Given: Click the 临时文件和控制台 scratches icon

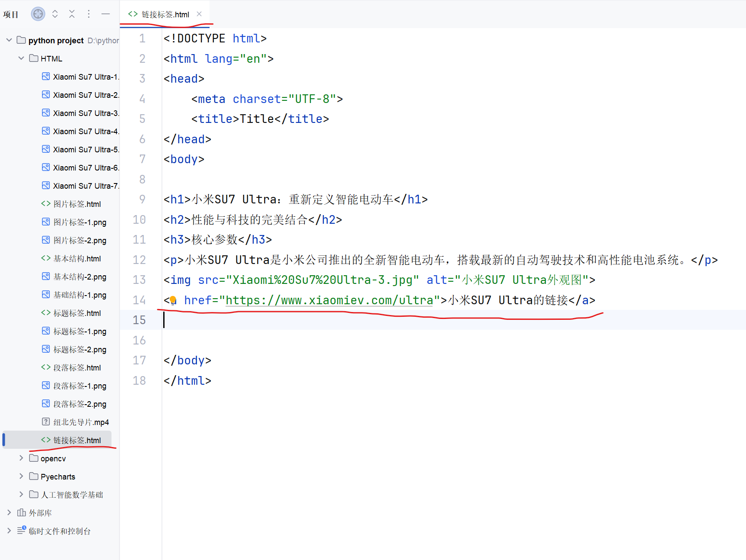Looking at the screenshot, I should [x=22, y=530].
